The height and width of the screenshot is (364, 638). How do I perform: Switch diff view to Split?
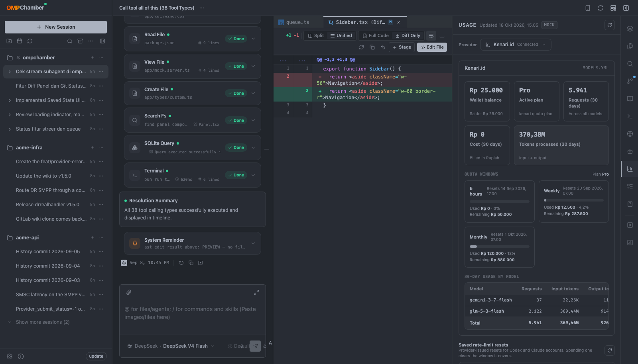316,36
